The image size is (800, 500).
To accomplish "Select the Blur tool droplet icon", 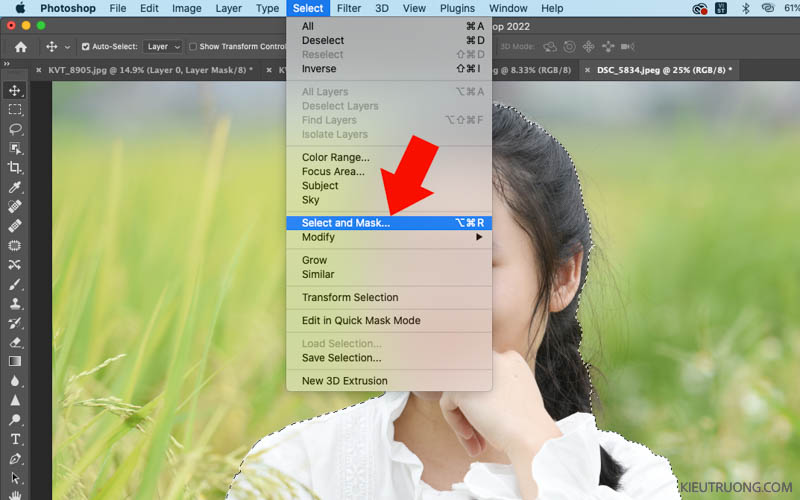I will tap(15, 381).
